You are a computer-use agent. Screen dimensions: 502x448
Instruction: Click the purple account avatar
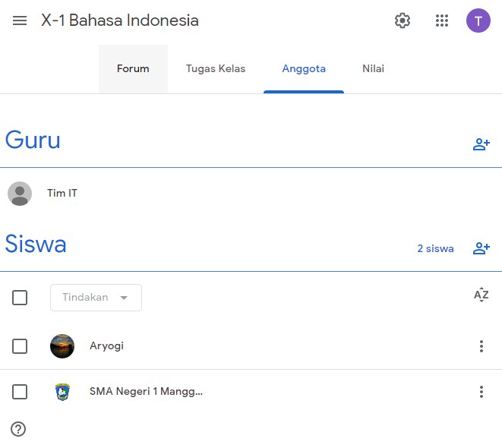[x=478, y=21]
